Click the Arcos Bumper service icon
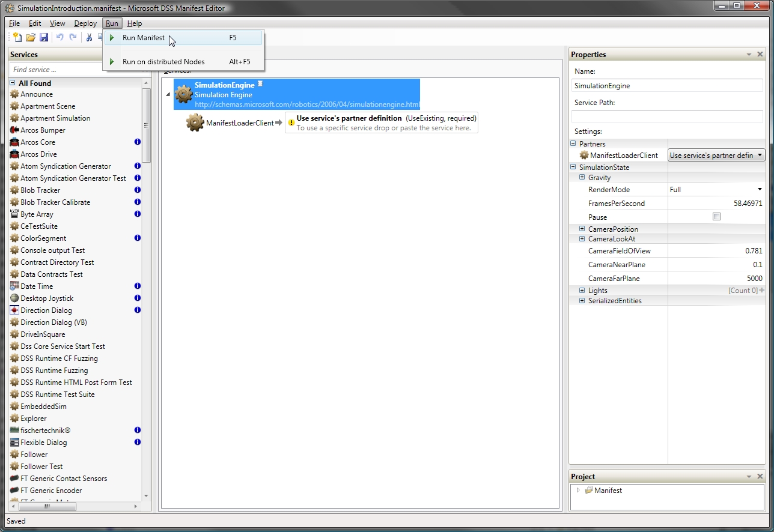Viewport: 774px width, 532px height. (x=14, y=130)
